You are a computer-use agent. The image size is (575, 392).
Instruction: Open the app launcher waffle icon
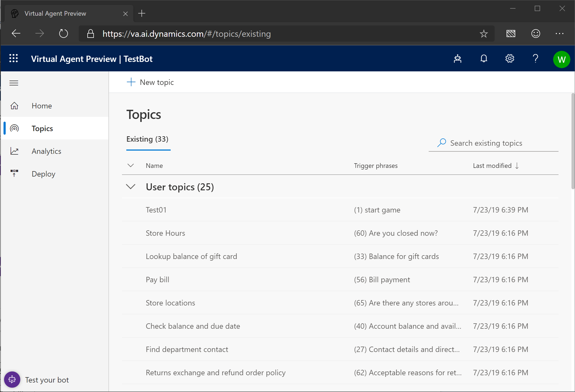point(14,58)
